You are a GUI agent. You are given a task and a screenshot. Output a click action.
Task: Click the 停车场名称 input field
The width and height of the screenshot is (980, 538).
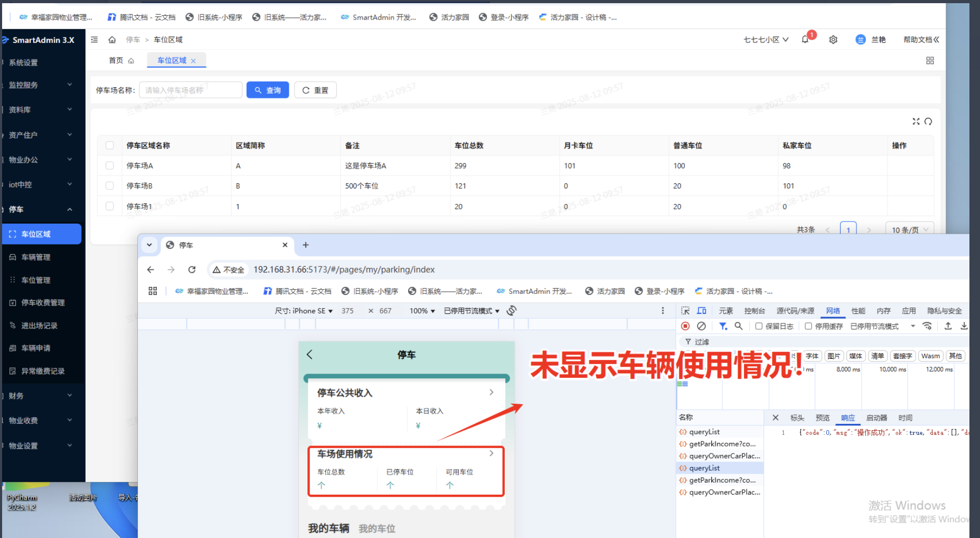[190, 90]
